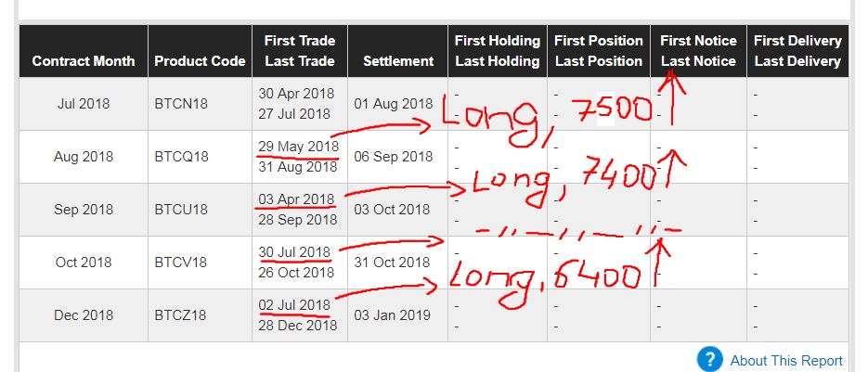868x372 pixels.
Task: Open the About This Report link
Action: pyautogui.click(x=786, y=361)
